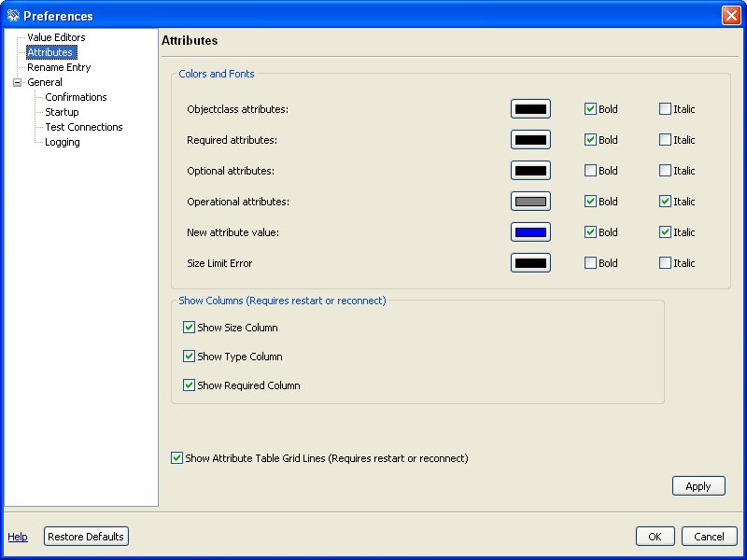This screenshot has width=747, height=560.
Task: Toggle Show Attribute Table Grid Lines
Action: [177, 458]
